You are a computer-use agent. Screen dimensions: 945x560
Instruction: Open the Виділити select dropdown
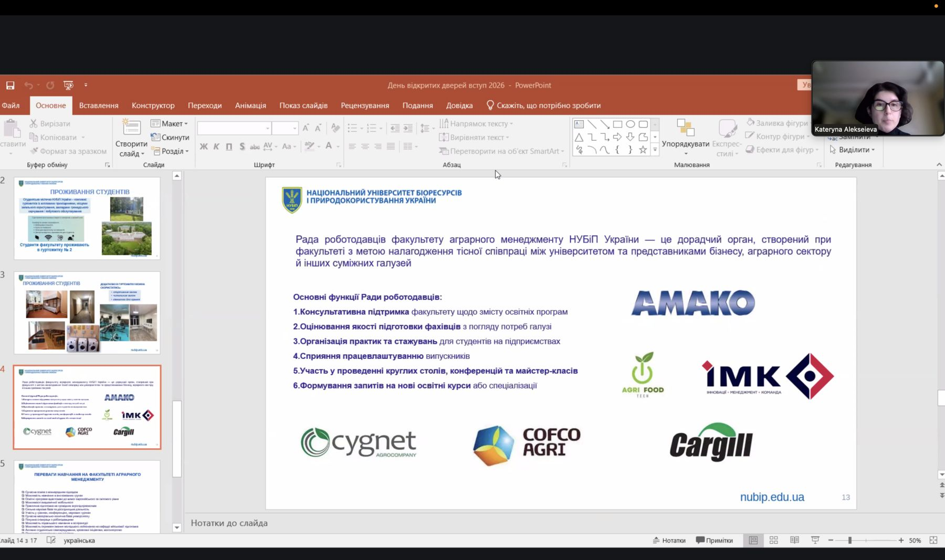coord(852,150)
